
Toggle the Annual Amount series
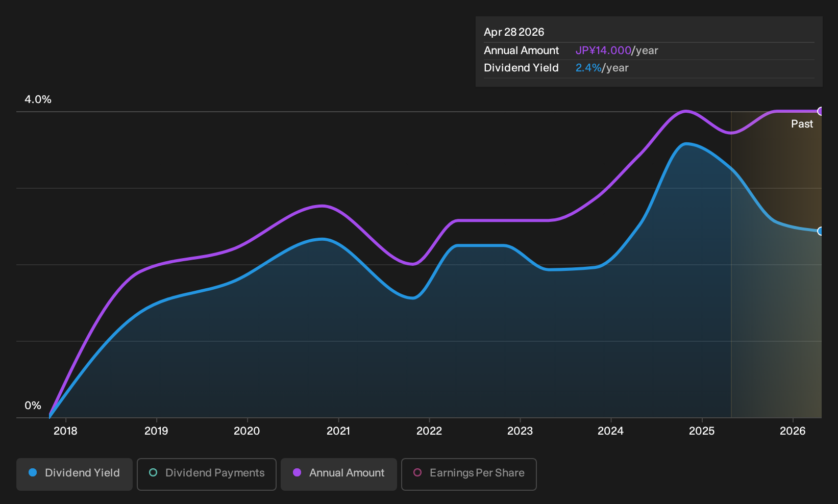[339, 474]
